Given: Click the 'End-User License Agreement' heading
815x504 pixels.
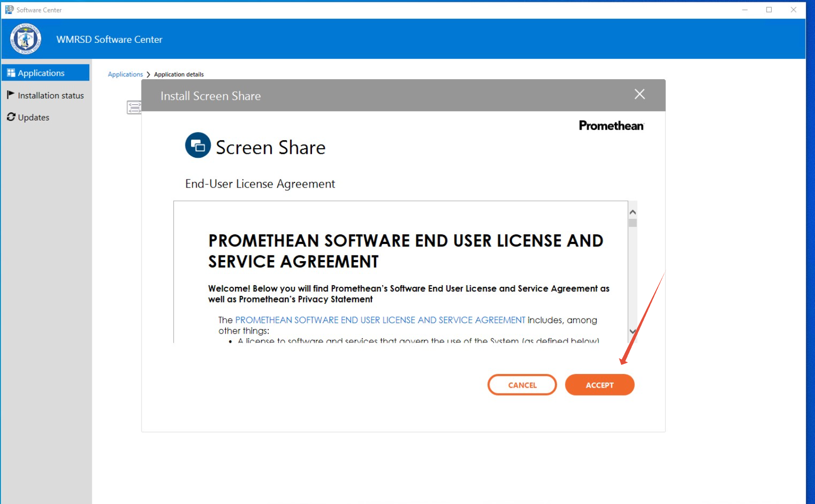Looking at the screenshot, I should pyautogui.click(x=260, y=183).
